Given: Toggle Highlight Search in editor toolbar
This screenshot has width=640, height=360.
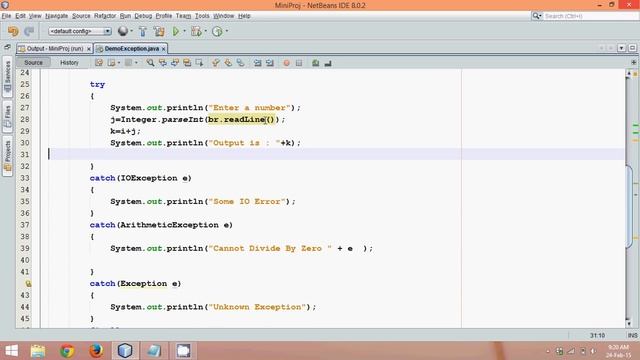Looking at the screenshot, I should tap(187, 63).
